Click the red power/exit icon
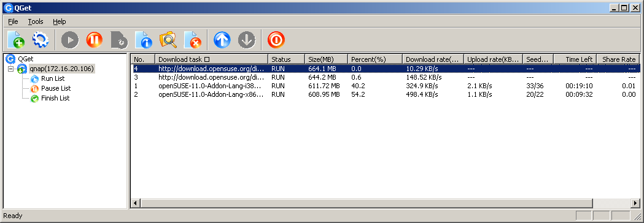 pos(276,40)
